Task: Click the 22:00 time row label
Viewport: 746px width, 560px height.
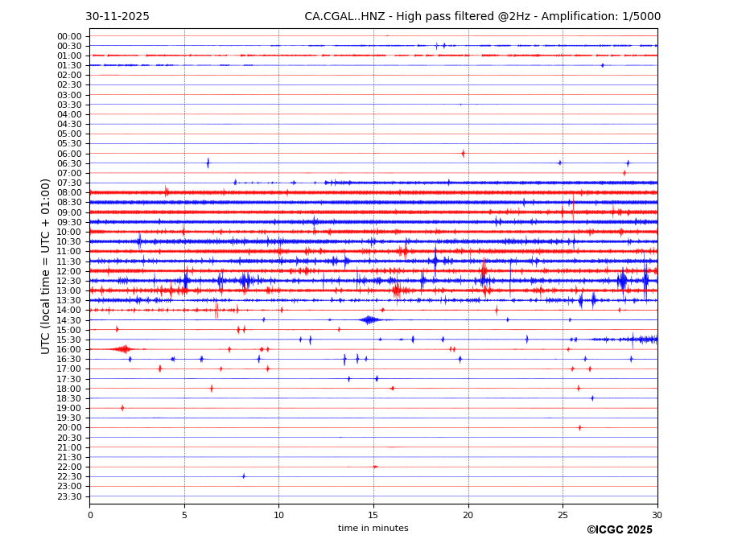Action: pyautogui.click(x=69, y=467)
